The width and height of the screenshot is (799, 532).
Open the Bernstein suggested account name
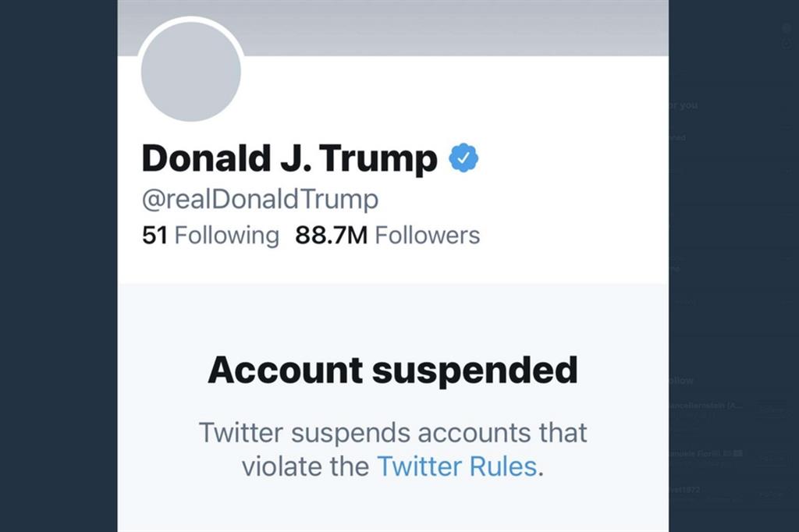pyautogui.click(x=705, y=406)
